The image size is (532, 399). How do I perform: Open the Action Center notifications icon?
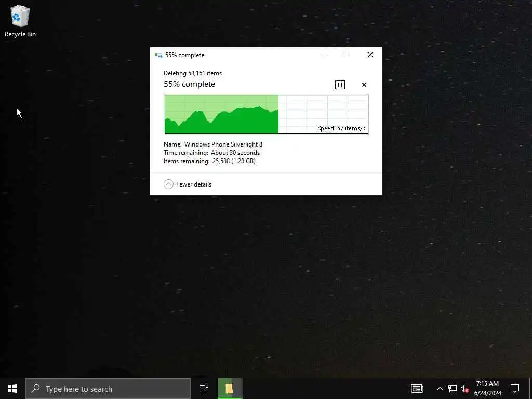coord(515,389)
